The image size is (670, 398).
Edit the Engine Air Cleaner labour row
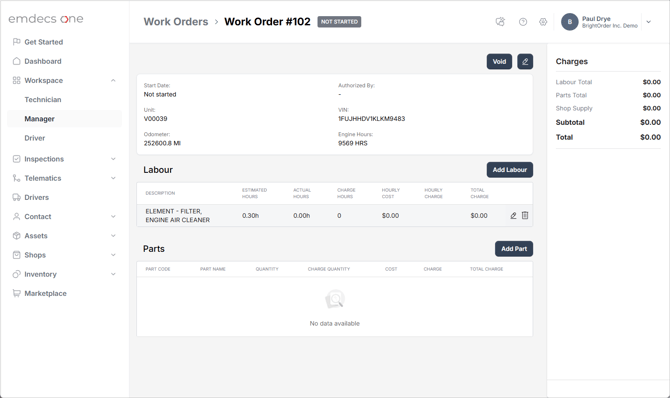point(513,215)
